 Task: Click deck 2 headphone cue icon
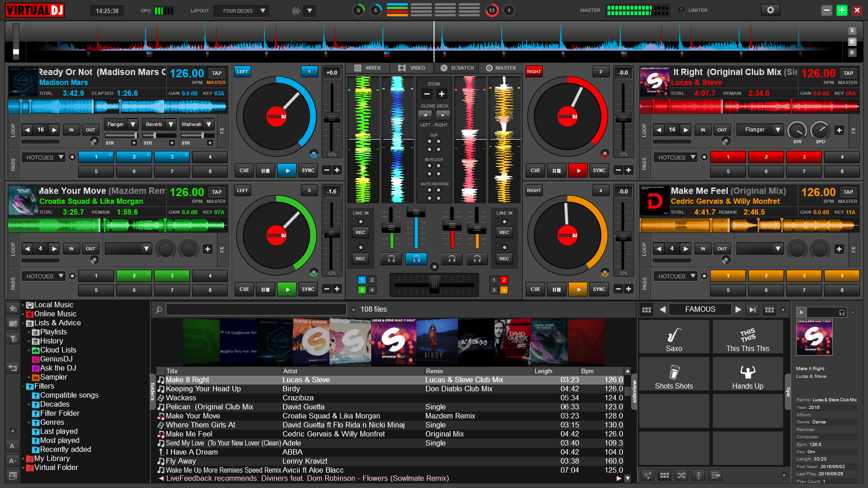451,258
